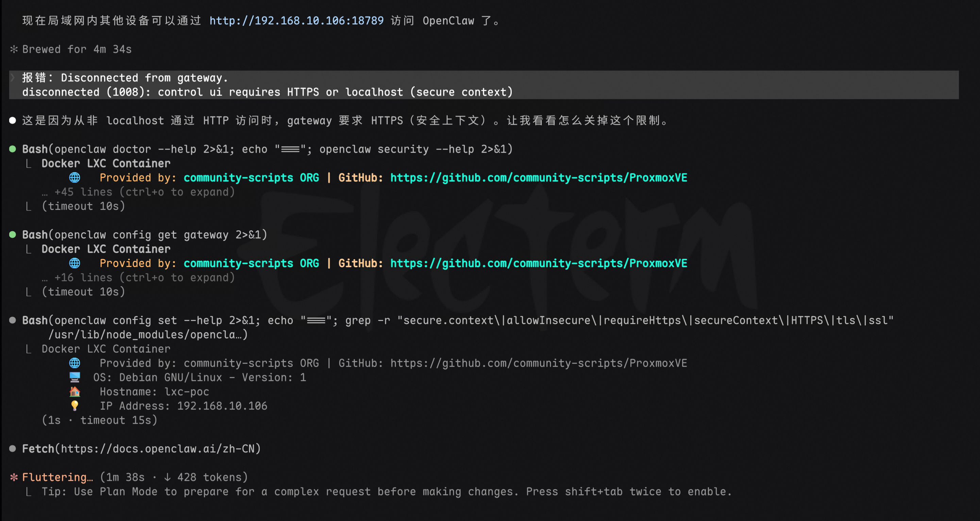This screenshot has width=980, height=521.
Task: Click green status dot of config get gateway
Action: pos(13,234)
